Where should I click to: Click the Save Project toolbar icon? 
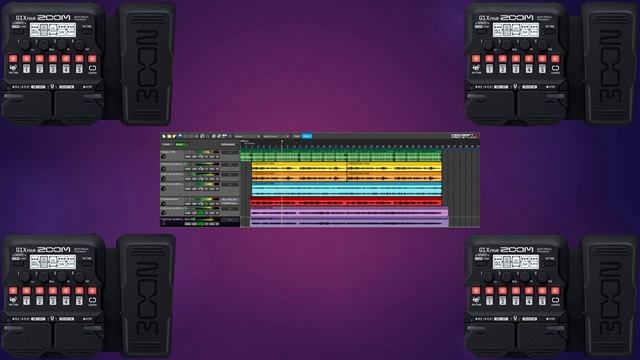(x=174, y=136)
